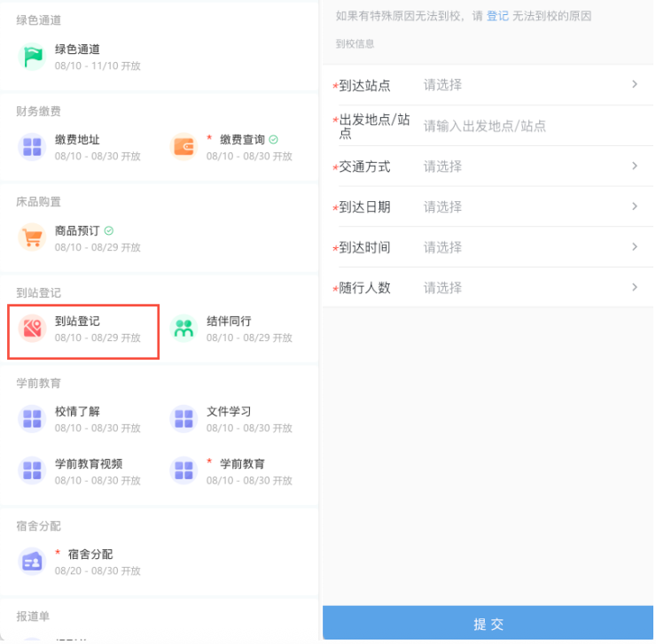Open the 到站登记 map pin icon
Viewport: 656px width, 644px height.
pos(32,329)
